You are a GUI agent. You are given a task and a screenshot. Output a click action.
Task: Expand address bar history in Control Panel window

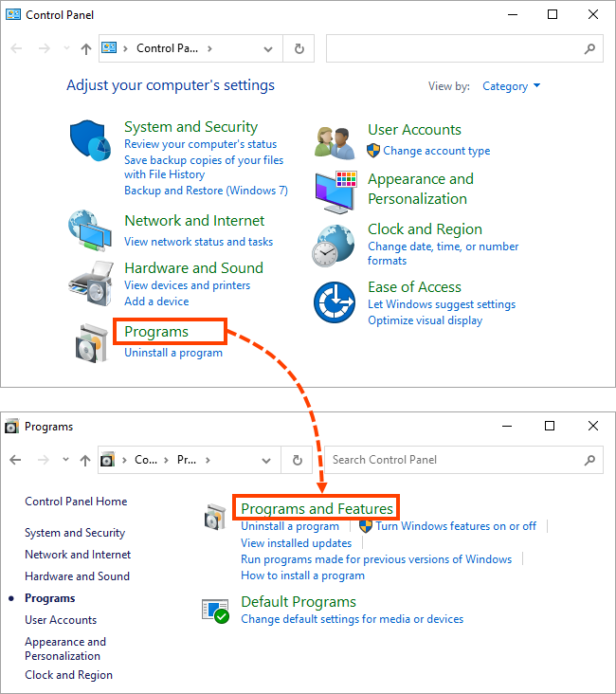tap(269, 48)
